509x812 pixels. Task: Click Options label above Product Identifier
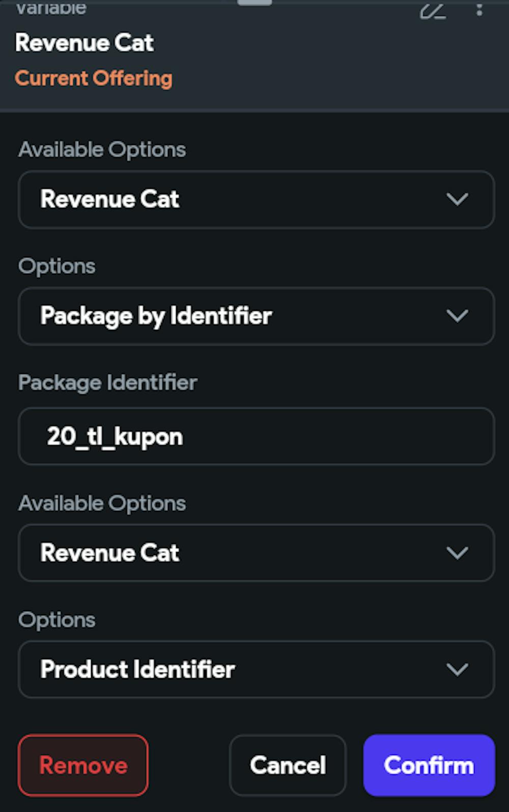(57, 620)
